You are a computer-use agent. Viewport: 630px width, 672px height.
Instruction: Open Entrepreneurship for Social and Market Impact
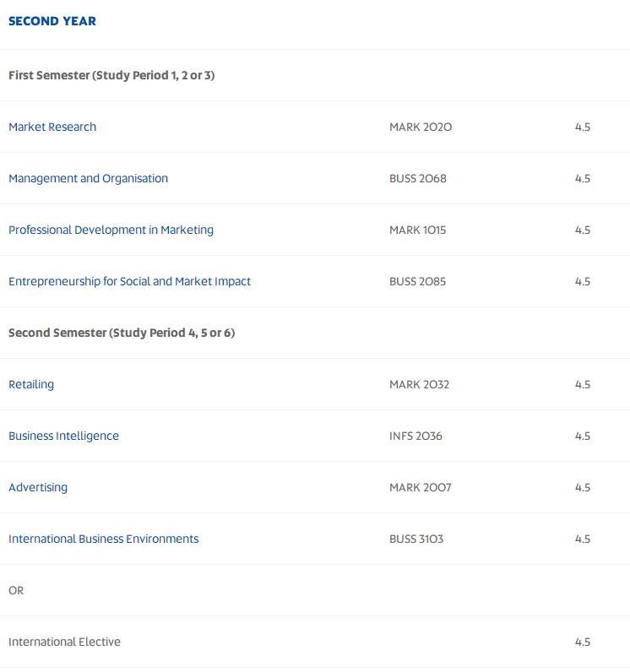tap(129, 282)
